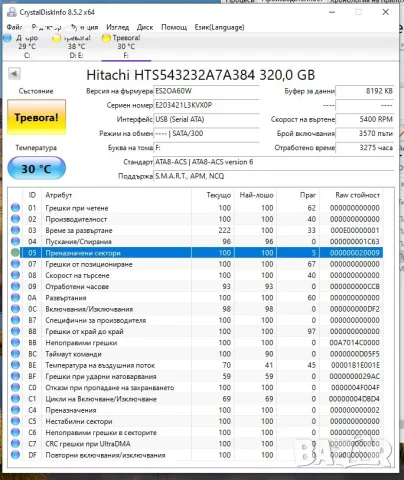Open the Файл menu

click(x=14, y=27)
